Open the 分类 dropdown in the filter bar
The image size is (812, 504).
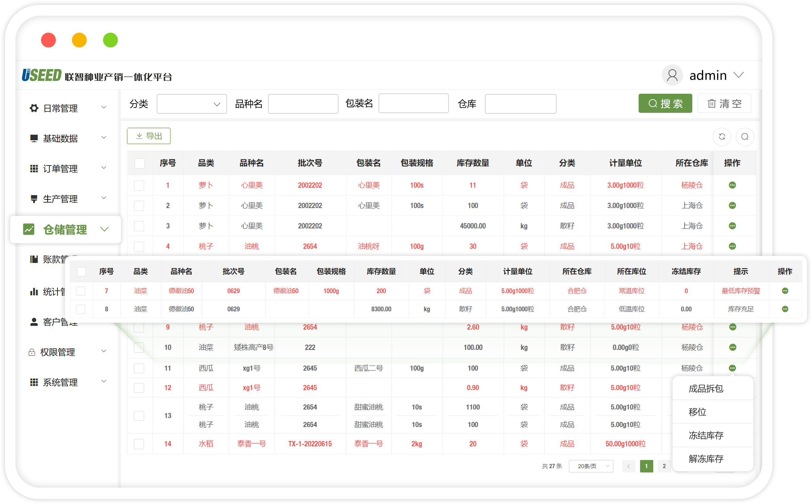[192, 104]
